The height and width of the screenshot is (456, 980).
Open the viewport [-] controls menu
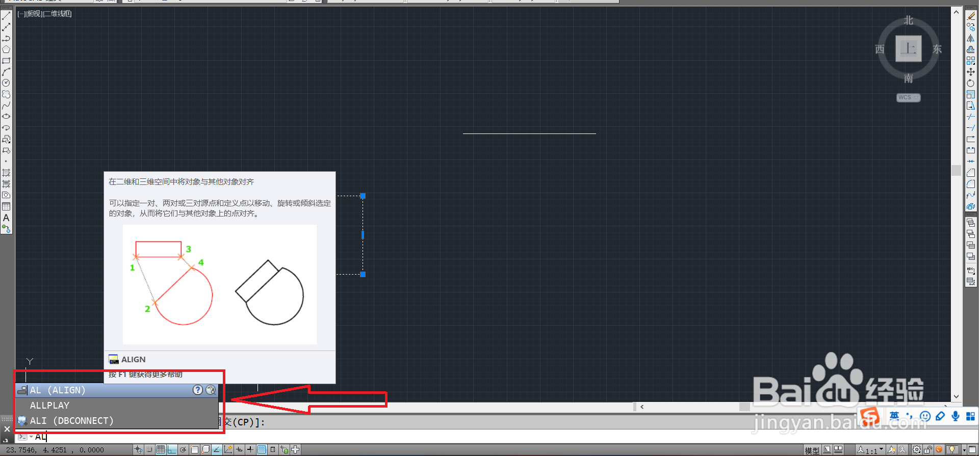point(21,14)
